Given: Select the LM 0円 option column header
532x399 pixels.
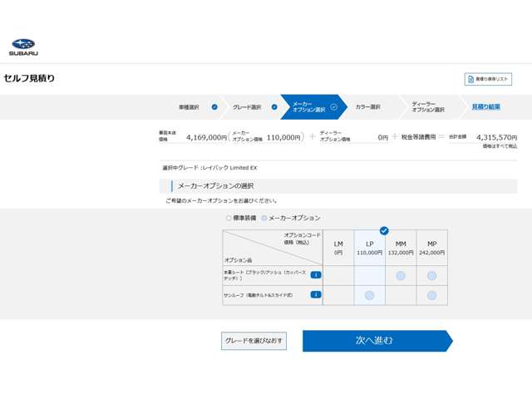Looking at the screenshot, I should point(338,248).
